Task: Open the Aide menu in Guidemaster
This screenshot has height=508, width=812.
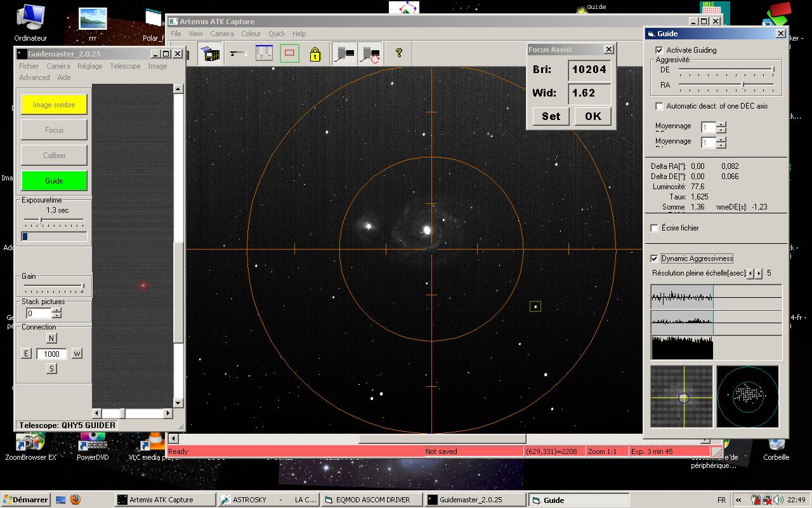Action: 64,77
